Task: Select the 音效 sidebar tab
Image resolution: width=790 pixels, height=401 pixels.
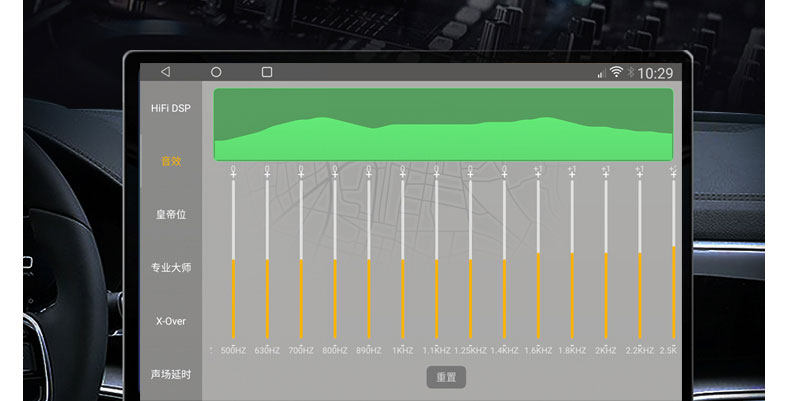Action: click(x=171, y=161)
